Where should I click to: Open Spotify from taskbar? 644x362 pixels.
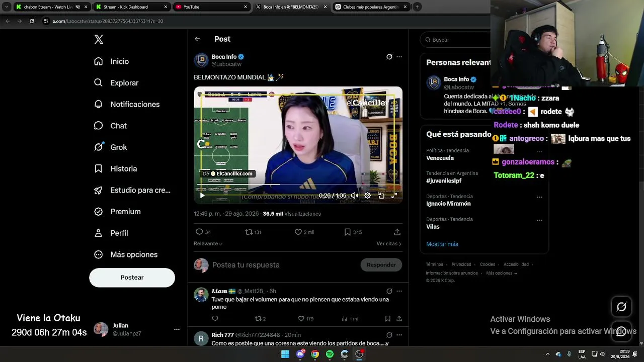(x=330, y=354)
